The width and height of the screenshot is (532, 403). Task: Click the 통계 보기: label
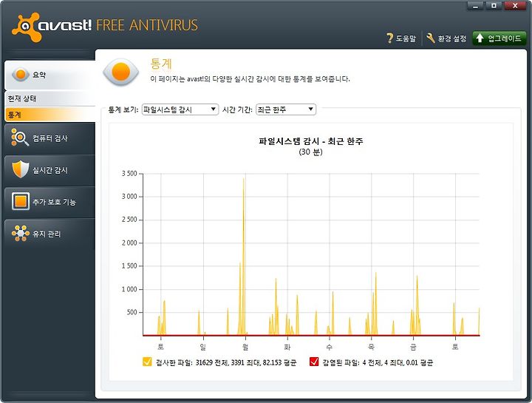click(x=123, y=109)
